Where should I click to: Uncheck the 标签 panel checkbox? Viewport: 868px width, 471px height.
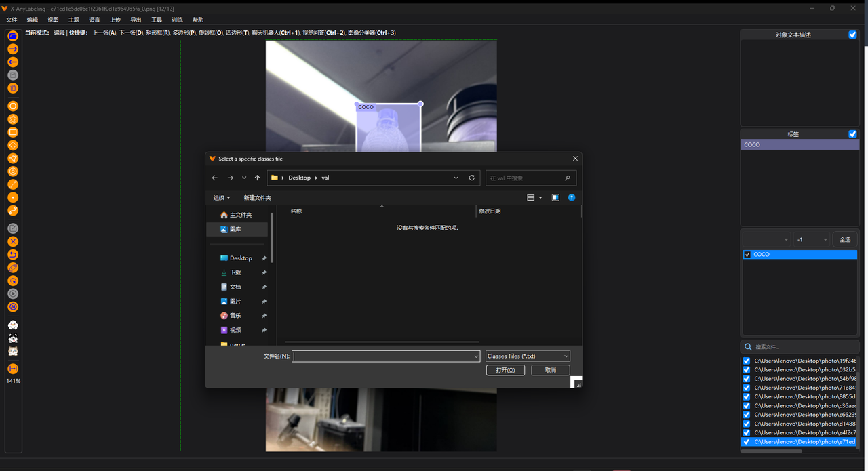(x=852, y=134)
